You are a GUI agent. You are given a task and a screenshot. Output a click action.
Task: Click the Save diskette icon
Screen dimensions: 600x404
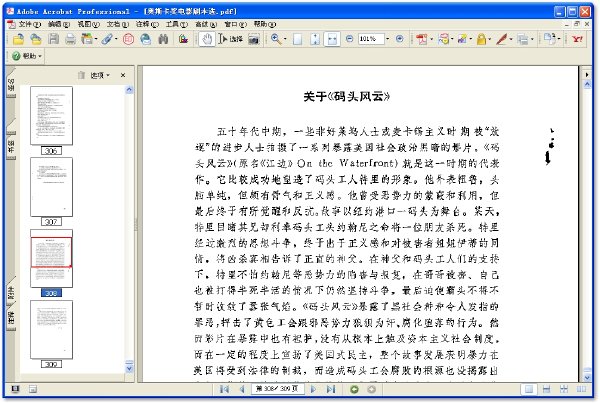54,39
